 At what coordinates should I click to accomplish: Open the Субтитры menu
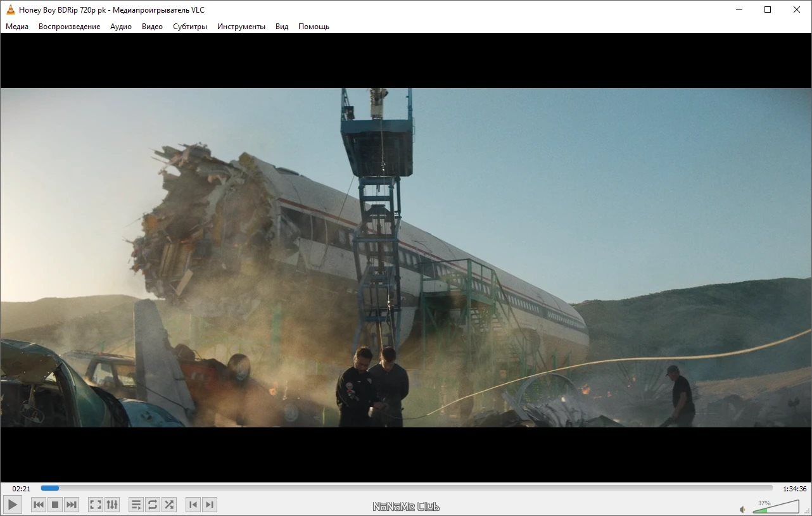click(x=190, y=27)
